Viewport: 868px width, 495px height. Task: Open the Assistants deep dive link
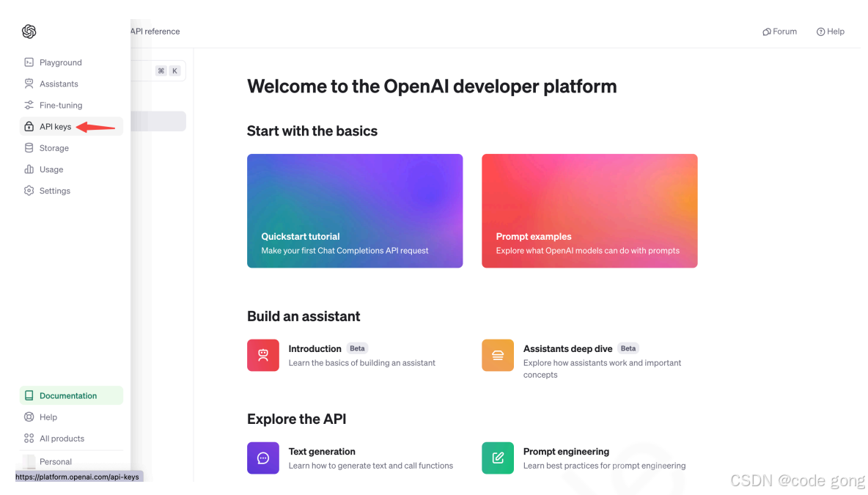point(567,349)
